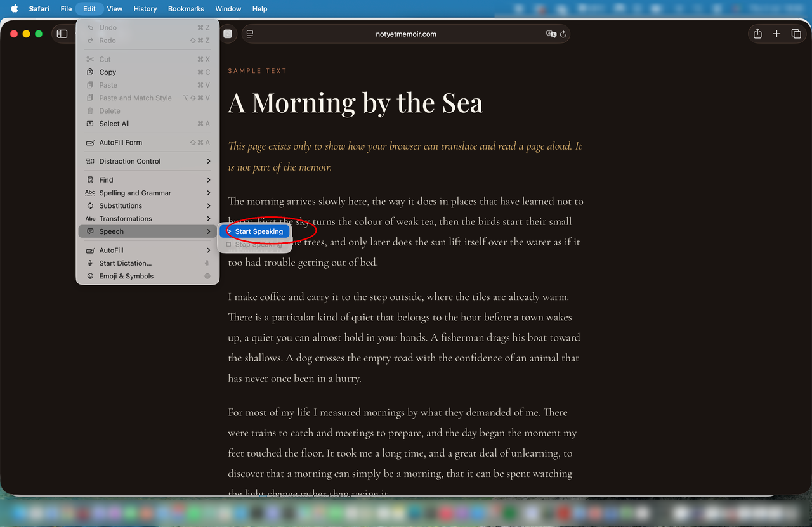The width and height of the screenshot is (812, 527).
Task: Reload the page with the refresh icon
Action: [x=563, y=34]
